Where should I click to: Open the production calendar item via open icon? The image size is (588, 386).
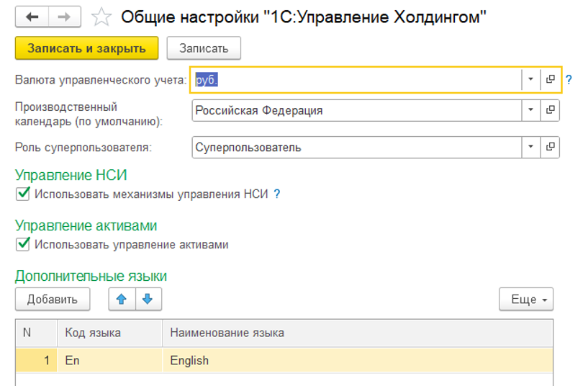pyautogui.click(x=551, y=110)
